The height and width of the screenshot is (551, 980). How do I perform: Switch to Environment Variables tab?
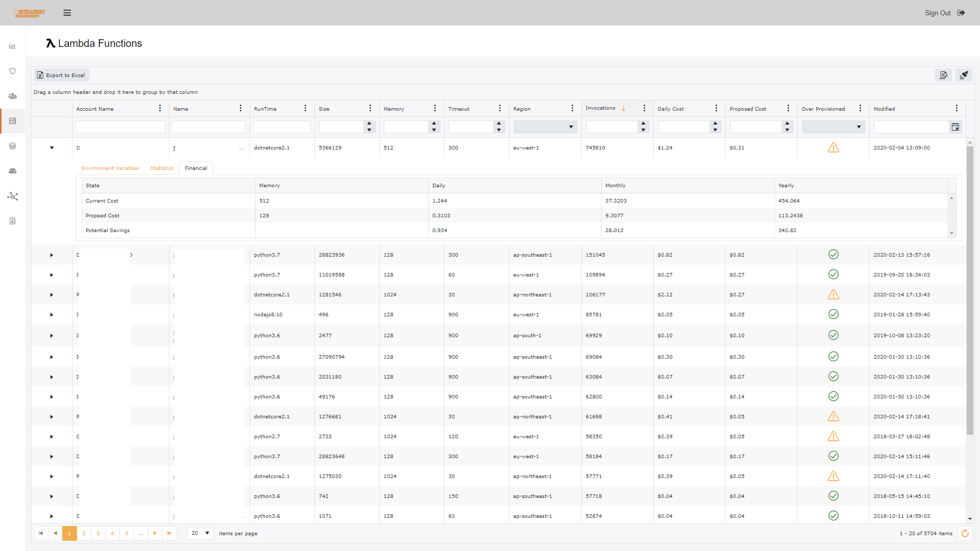110,168
